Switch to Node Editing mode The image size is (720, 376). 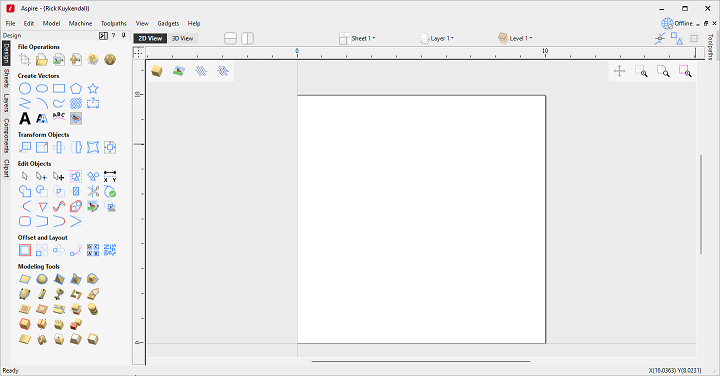pos(42,176)
